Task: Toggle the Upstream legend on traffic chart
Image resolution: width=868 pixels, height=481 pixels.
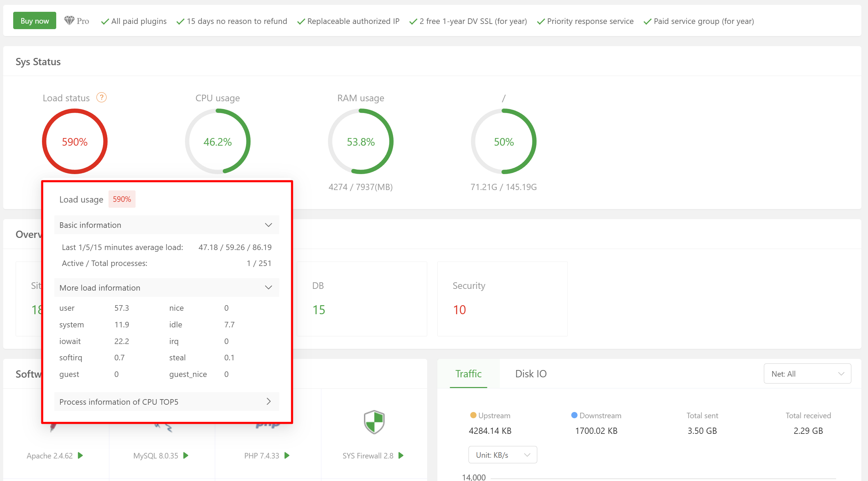Action: [x=490, y=415]
